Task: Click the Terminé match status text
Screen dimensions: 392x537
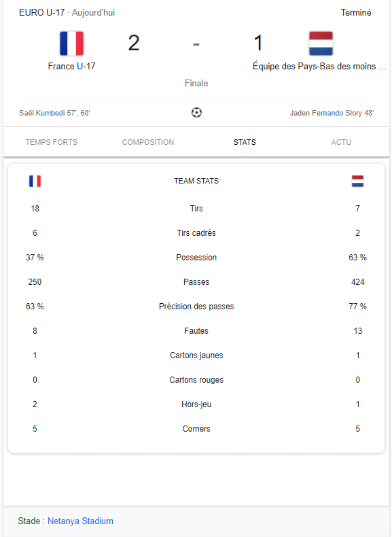Action: (356, 13)
